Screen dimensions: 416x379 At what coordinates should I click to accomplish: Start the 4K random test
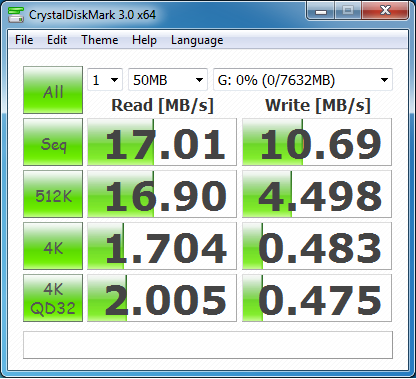(53, 246)
